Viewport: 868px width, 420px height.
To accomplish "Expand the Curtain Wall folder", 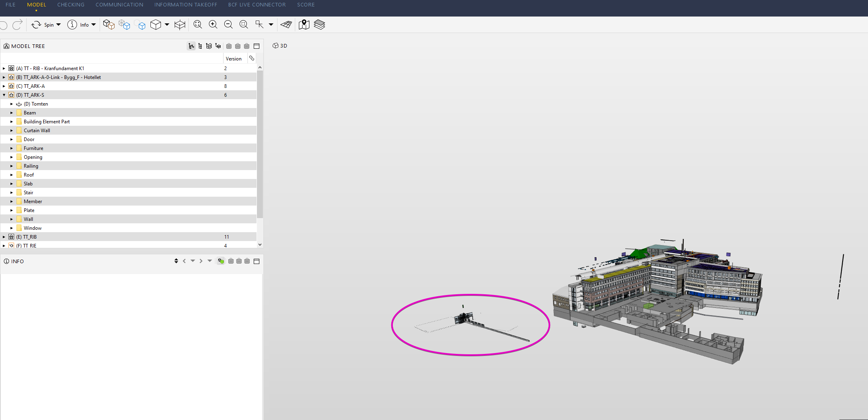I will point(12,131).
